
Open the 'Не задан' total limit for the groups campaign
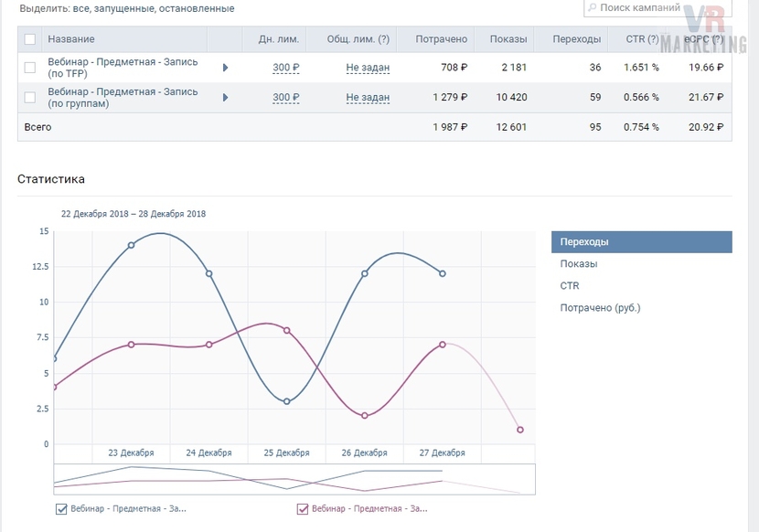point(368,97)
